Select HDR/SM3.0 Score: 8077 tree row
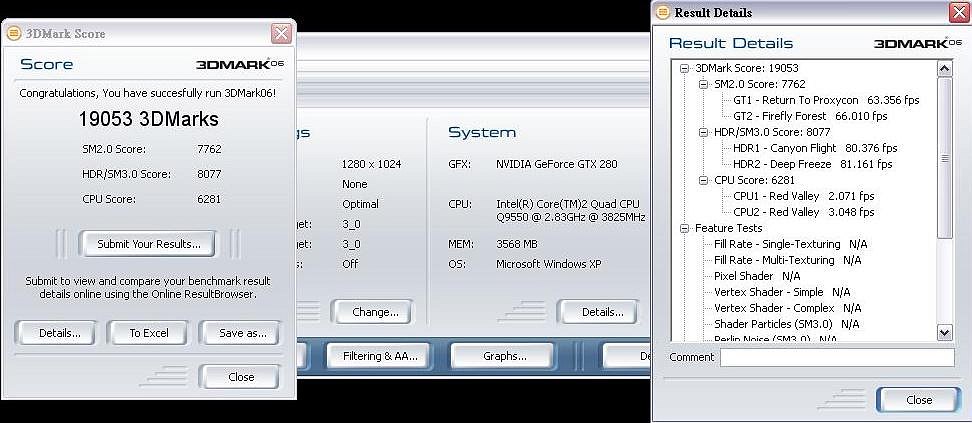 pos(772,132)
